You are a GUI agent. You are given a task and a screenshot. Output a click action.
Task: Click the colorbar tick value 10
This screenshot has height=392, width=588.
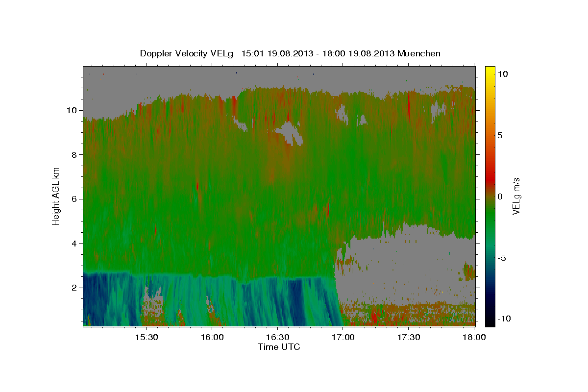point(503,73)
